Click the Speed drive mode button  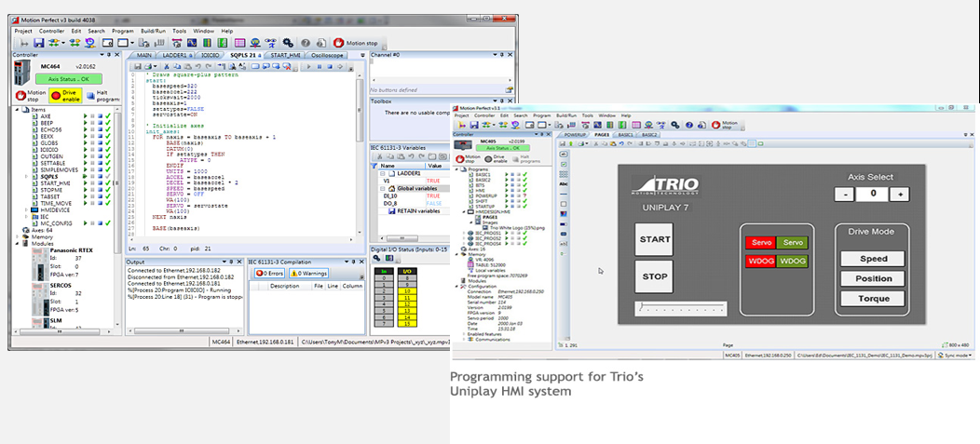tap(873, 259)
